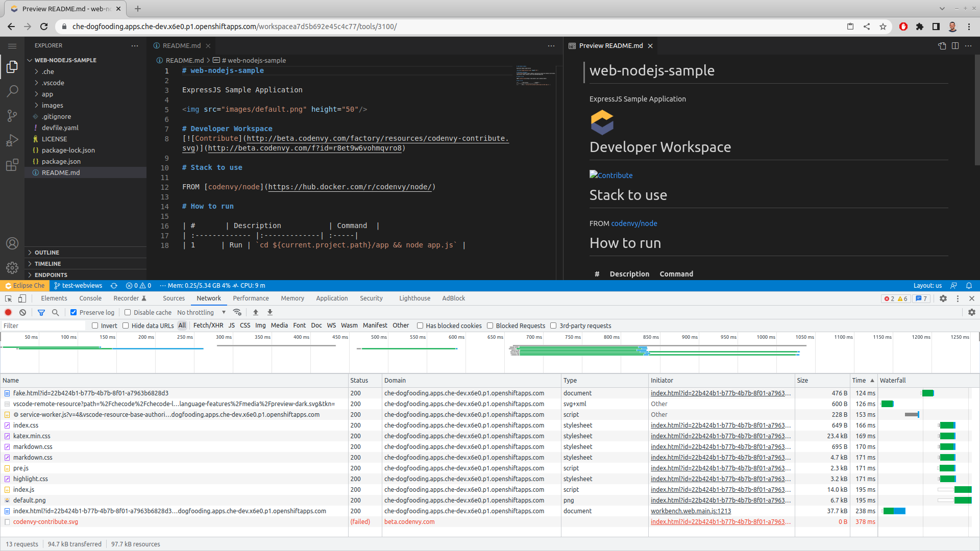Open the No throttling dropdown
Image resolution: width=980 pixels, height=551 pixels.
pyautogui.click(x=201, y=312)
